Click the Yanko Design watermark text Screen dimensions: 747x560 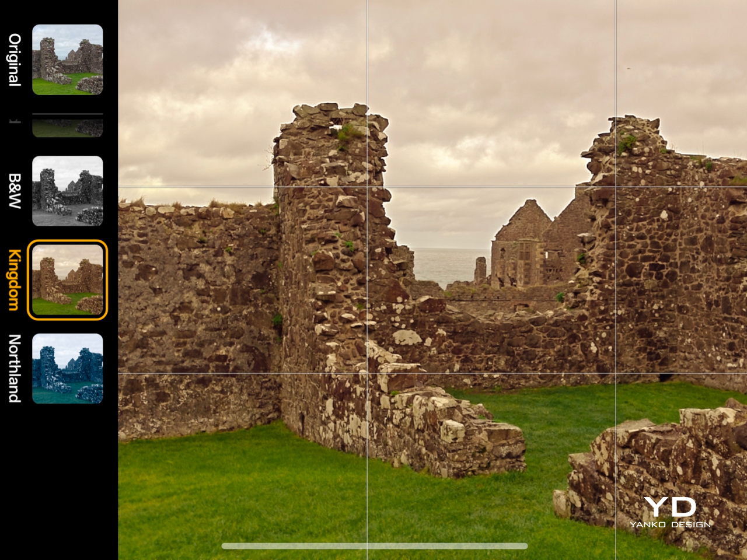click(x=670, y=524)
